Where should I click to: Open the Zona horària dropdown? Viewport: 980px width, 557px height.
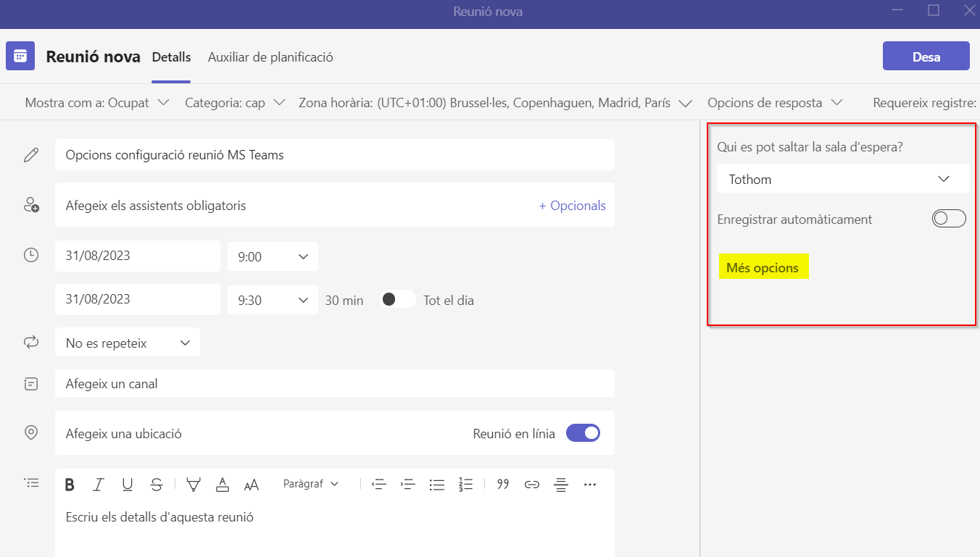click(x=495, y=103)
